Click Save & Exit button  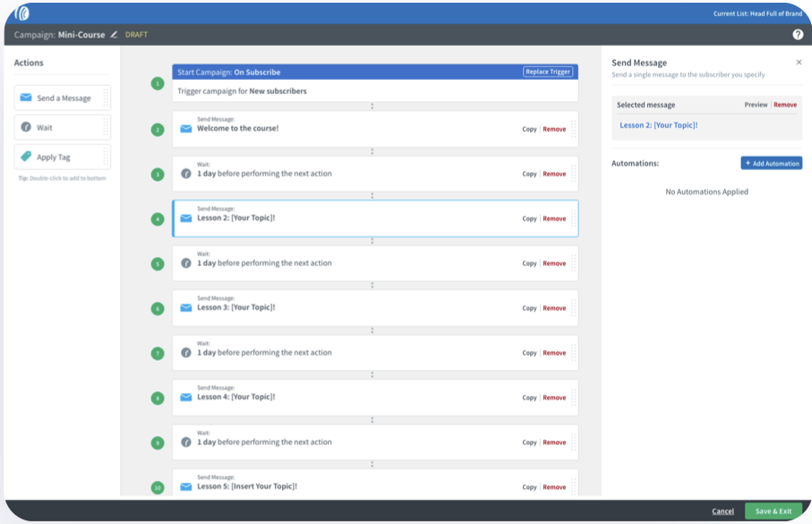(774, 511)
